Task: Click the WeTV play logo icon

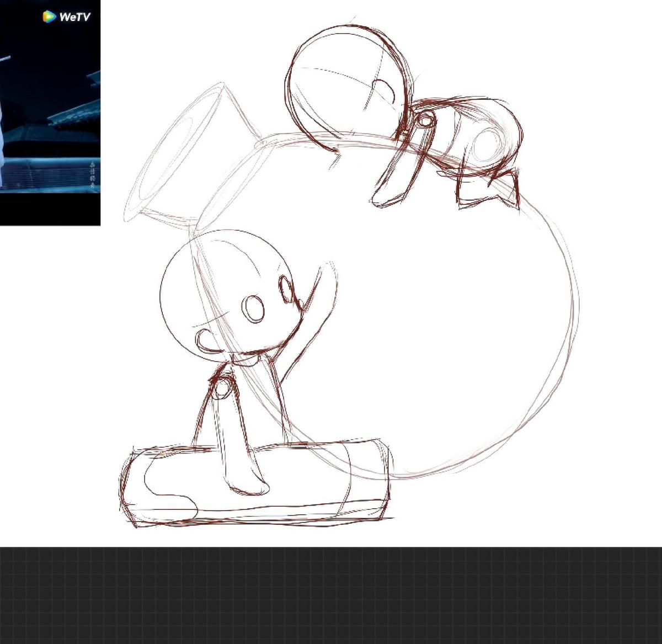Action: tap(49, 17)
